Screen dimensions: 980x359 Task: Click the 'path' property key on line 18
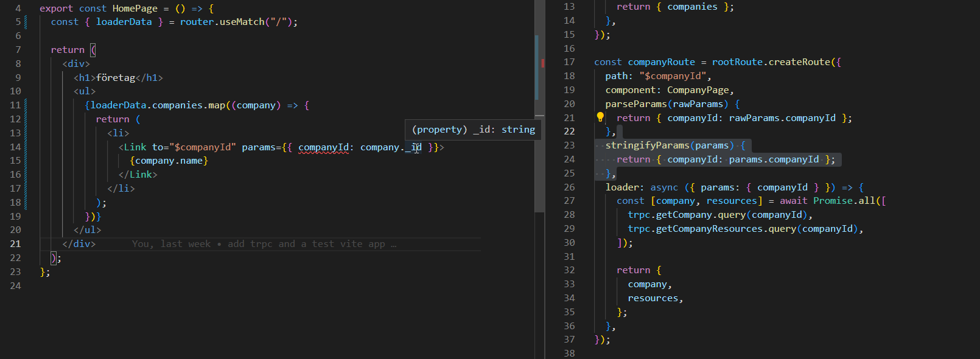tap(616, 76)
